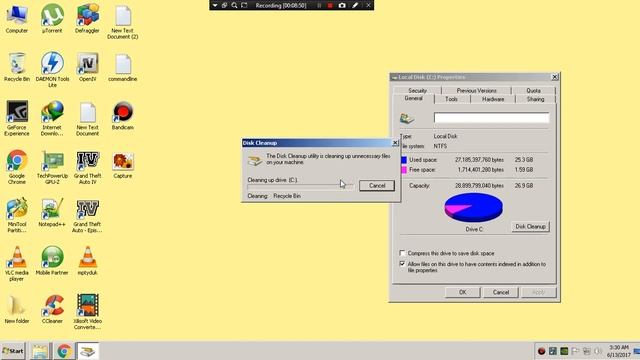This screenshot has height=360, width=640.
Task: Select the New folder icon
Action: click(17, 309)
